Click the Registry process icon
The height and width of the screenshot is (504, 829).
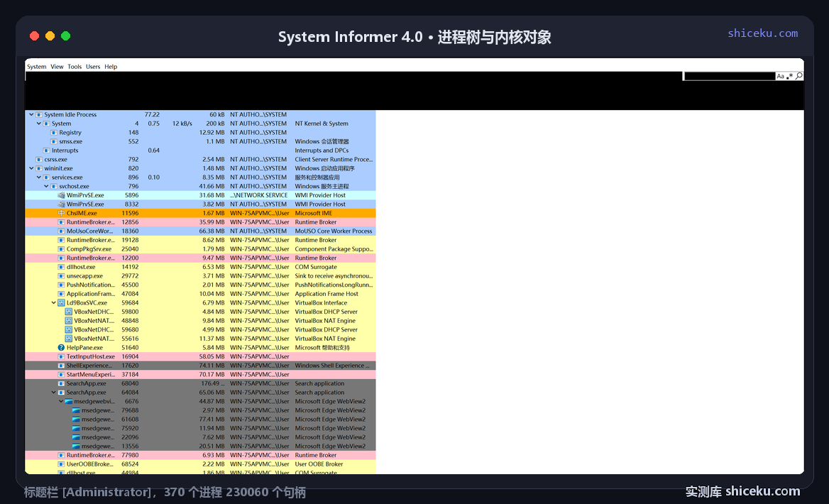54,133
